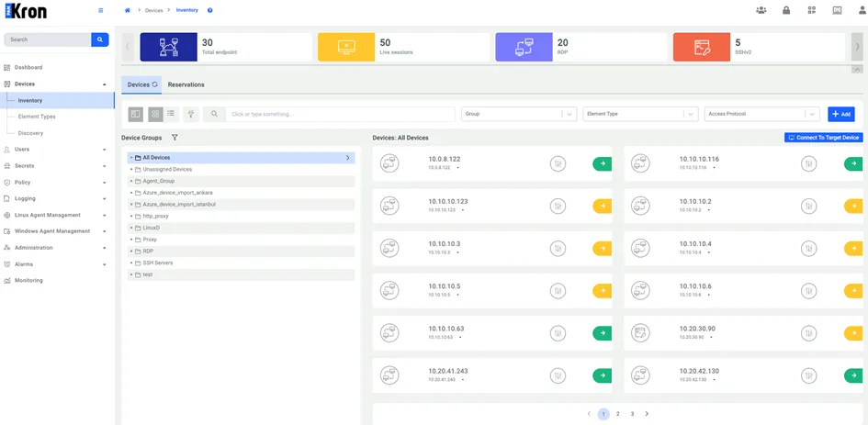The image size is (868, 425).
Task: Open the settings sliders icon for device 10.0.8.122
Action: click(558, 163)
